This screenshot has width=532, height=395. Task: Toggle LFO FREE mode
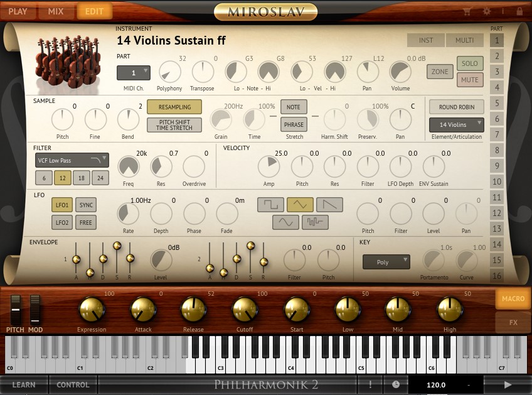point(86,222)
